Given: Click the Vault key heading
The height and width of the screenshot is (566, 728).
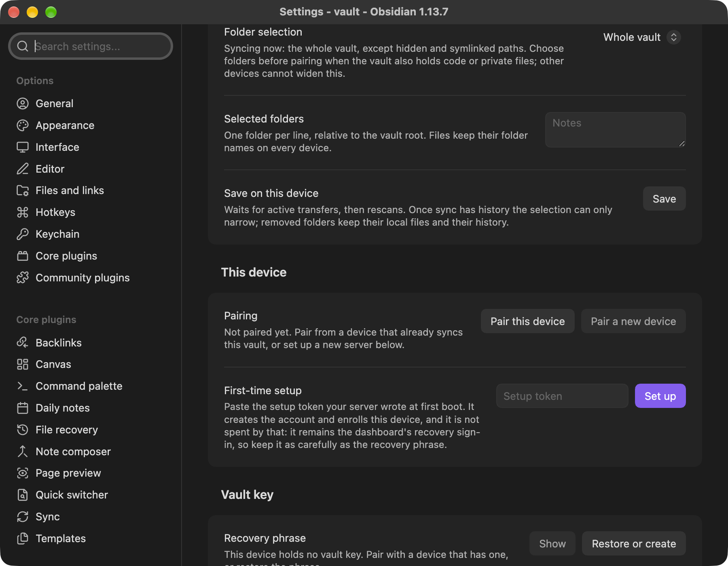Looking at the screenshot, I should 247,494.
